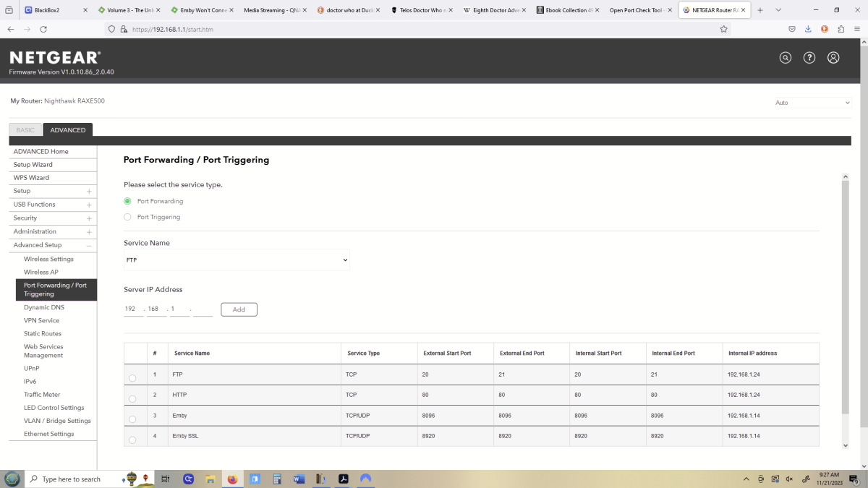Expand the Administration menu section

click(89, 232)
